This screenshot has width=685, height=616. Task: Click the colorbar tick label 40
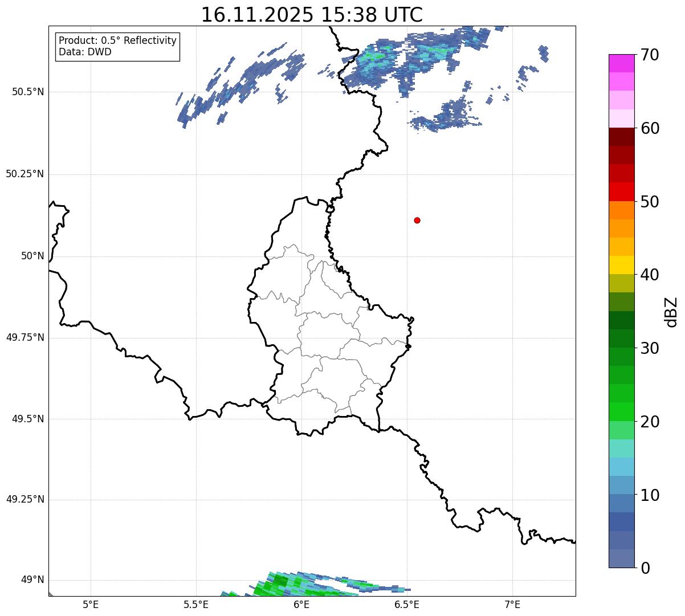(650, 275)
